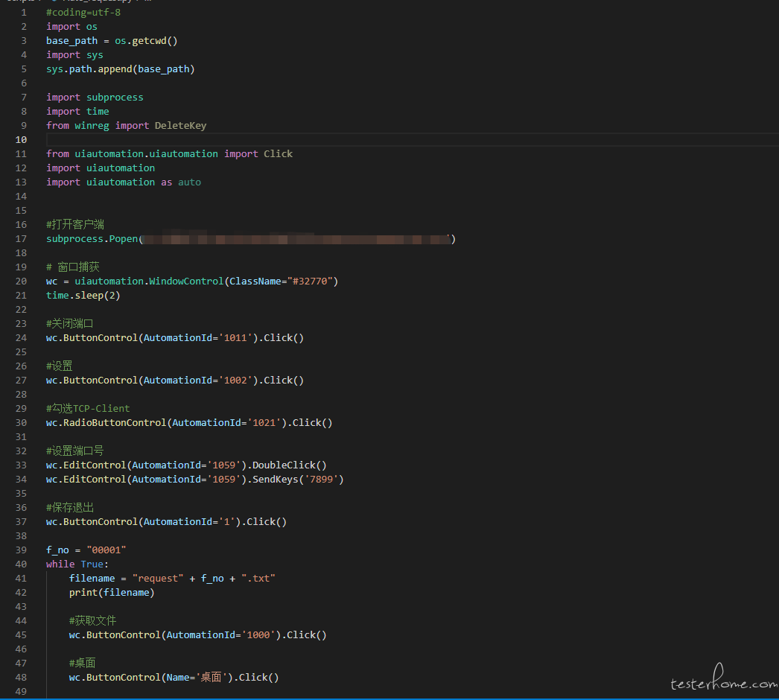Click line number 40 in the gutter

tap(21, 564)
